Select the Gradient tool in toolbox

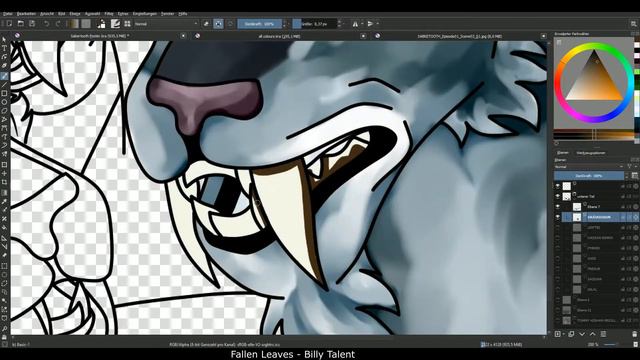[4, 192]
